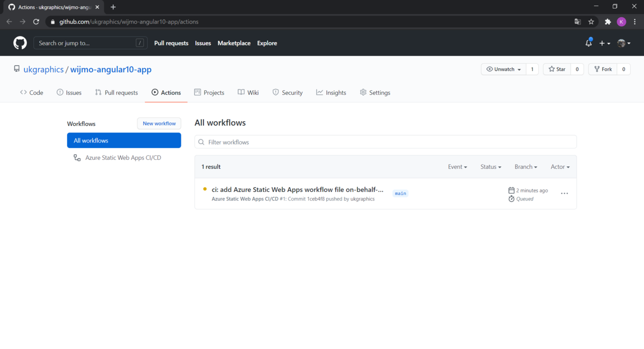Open the run's three-dot options menu
The image size is (644, 349).
(x=564, y=194)
